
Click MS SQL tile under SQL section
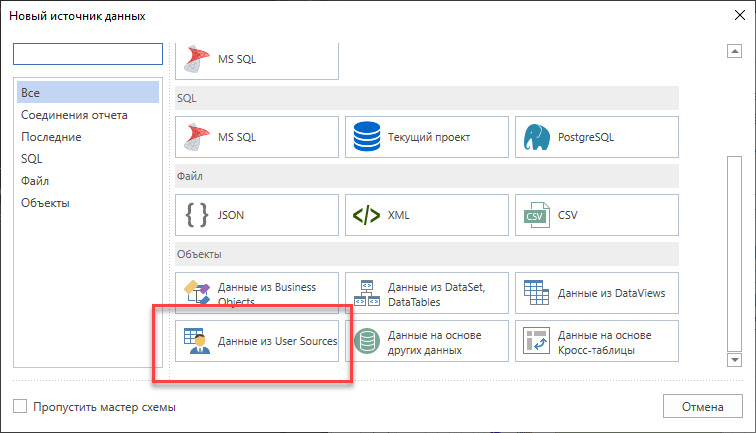257,137
